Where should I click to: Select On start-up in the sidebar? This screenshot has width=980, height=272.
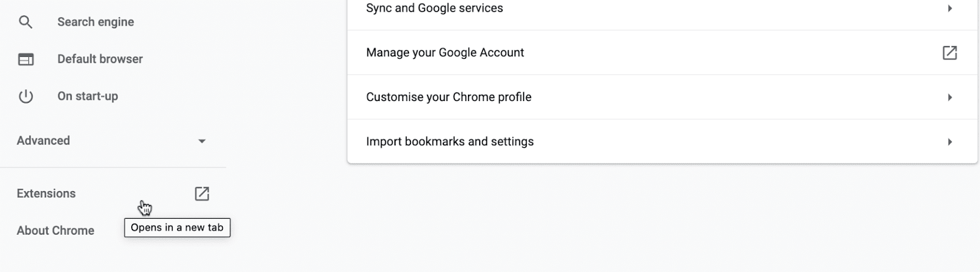click(88, 96)
